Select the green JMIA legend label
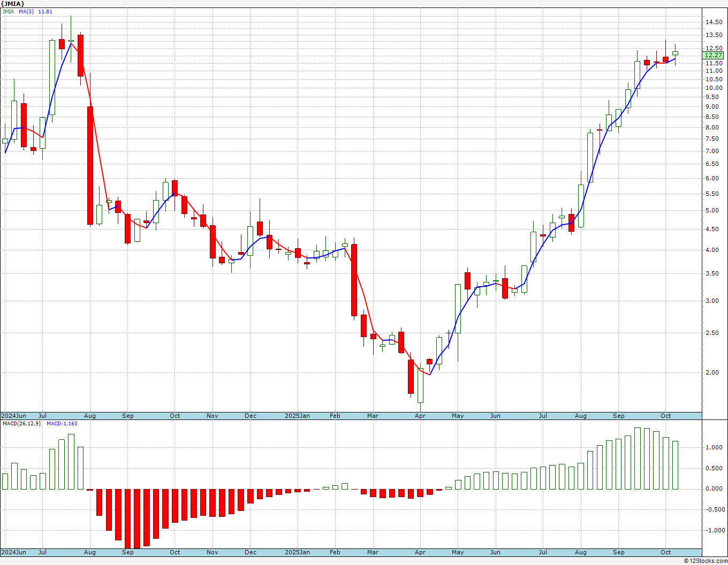Image resolution: width=728 pixels, height=565 pixels. pos(8,11)
